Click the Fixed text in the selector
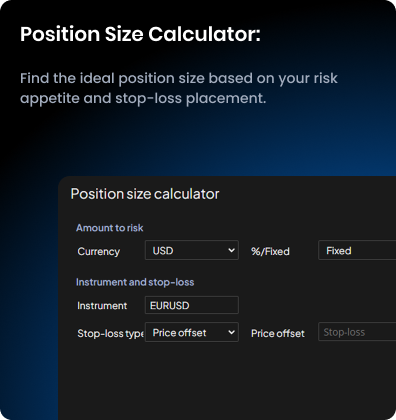Screen dimensions: 396x420 pos(339,250)
